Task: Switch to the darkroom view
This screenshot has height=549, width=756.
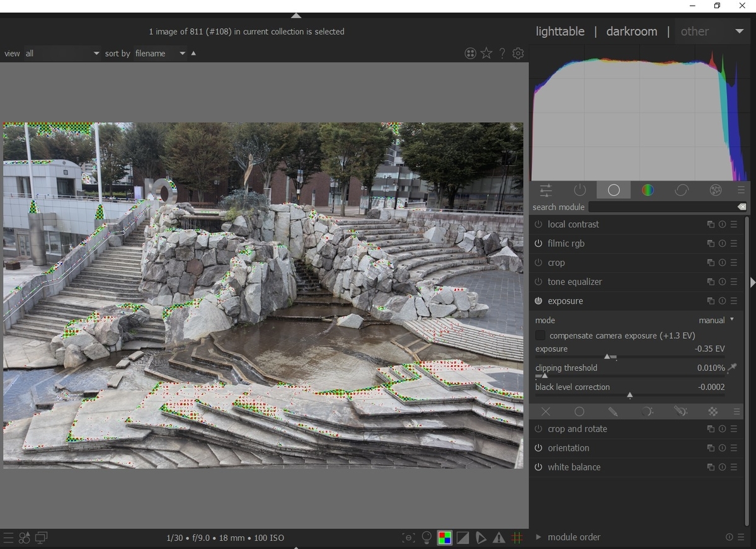Action: (x=631, y=31)
